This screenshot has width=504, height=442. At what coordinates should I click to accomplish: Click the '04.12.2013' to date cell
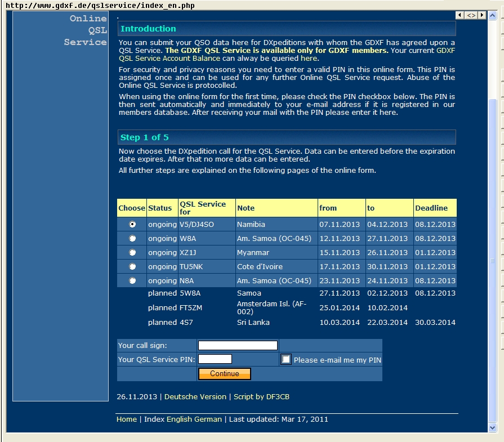390,224
